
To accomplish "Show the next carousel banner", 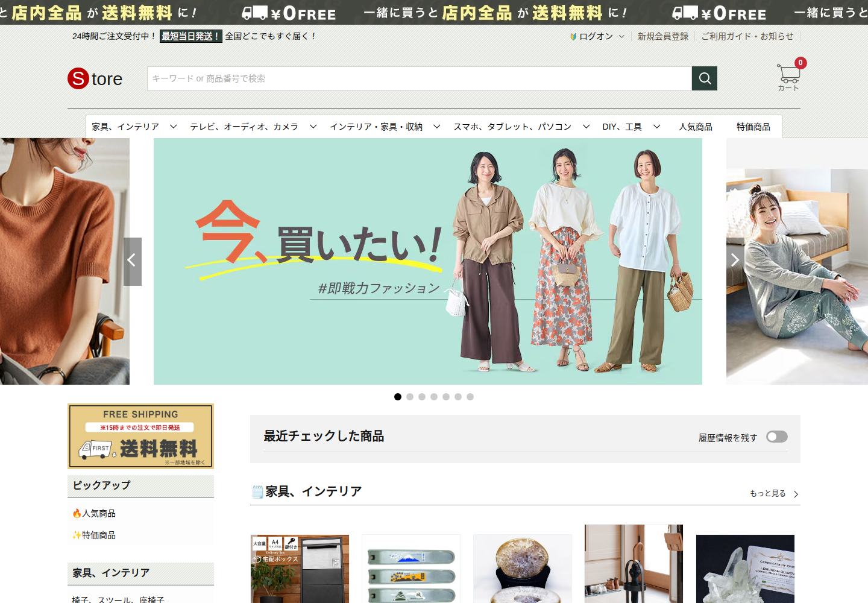I will (x=735, y=261).
